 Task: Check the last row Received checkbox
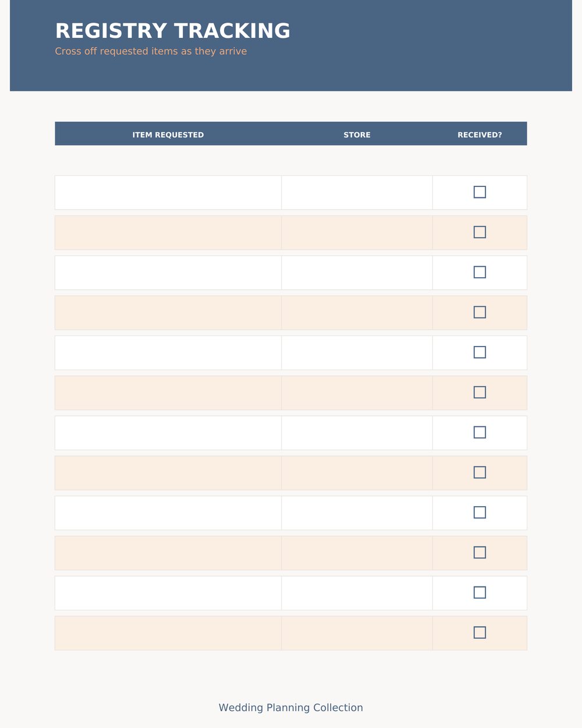tap(480, 632)
